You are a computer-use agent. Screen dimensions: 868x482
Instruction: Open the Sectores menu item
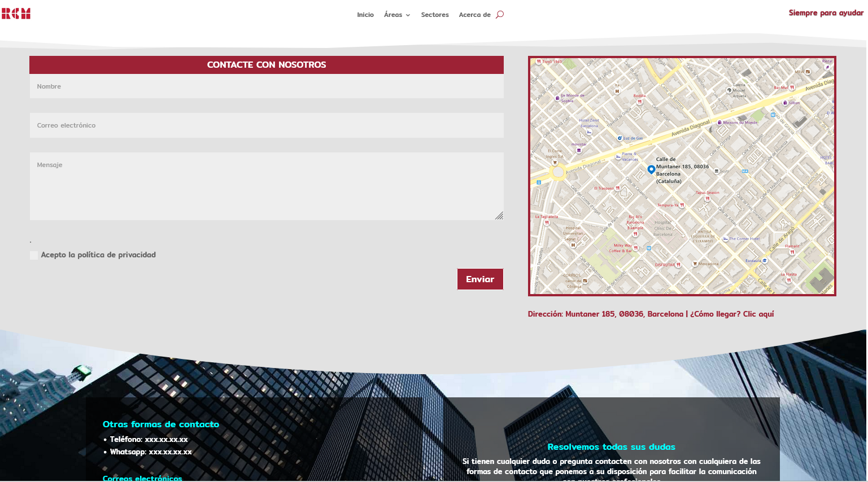[x=435, y=15]
